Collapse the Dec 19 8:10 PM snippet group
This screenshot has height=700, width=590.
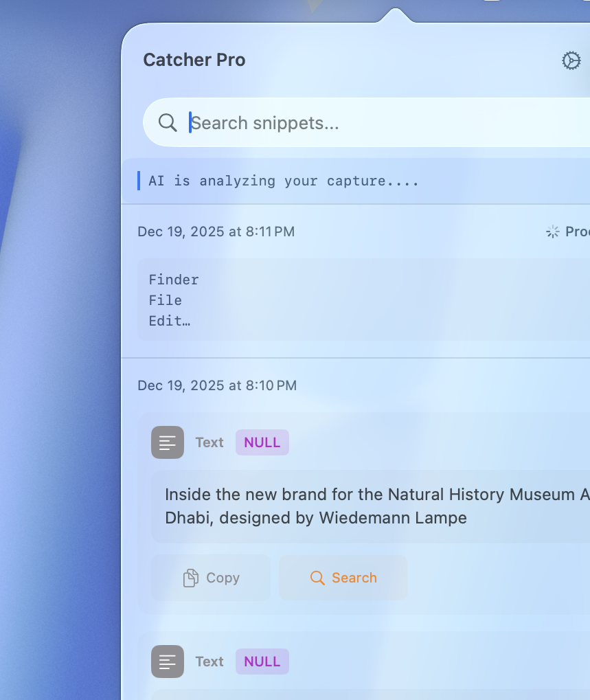coord(216,385)
